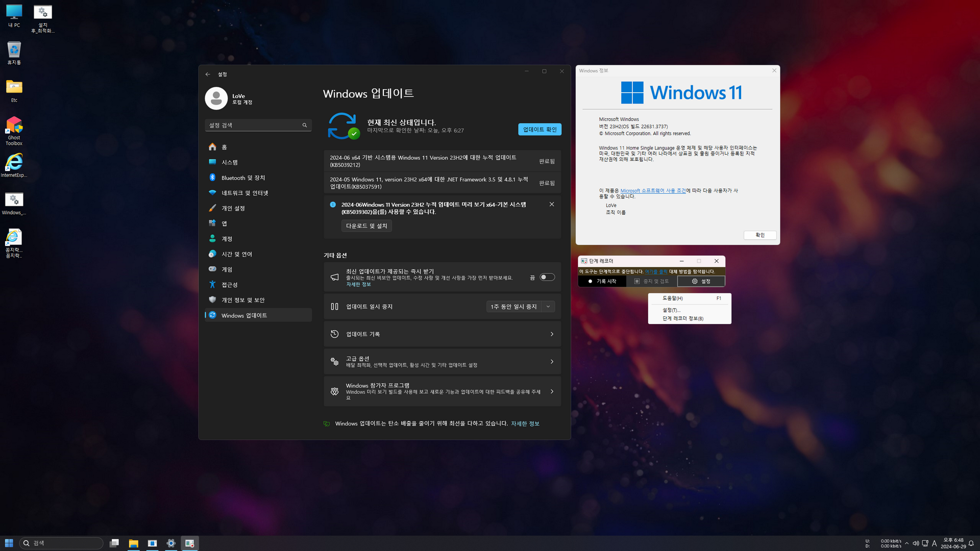This screenshot has height=551, width=980.
Task: Click the privacy and security shield icon
Action: click(x=212, y=300)
